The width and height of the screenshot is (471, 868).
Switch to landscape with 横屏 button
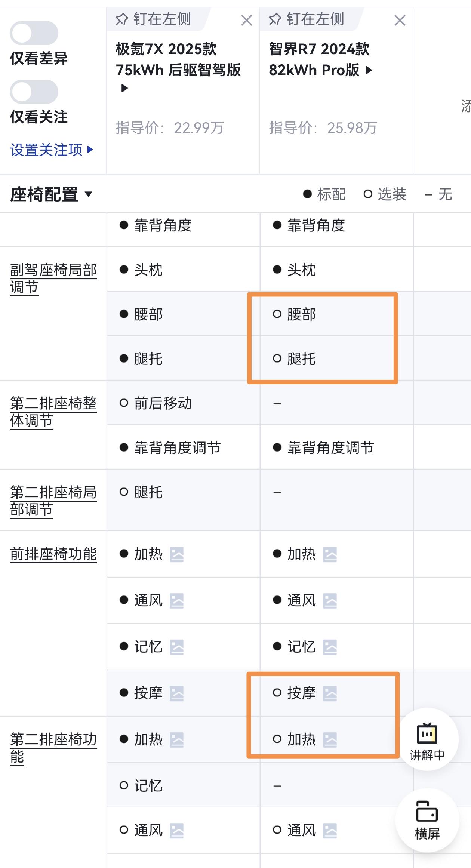tap(427, 820)
